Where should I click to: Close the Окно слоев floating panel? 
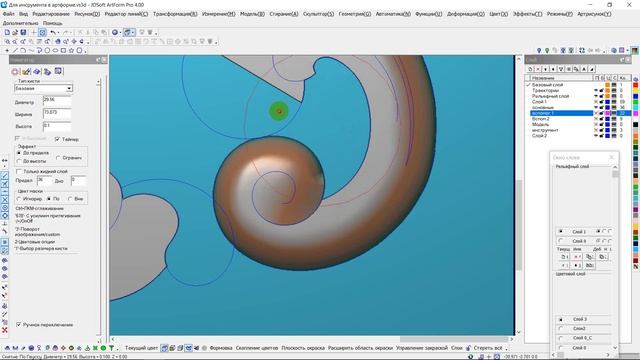[x=611, y=157]
